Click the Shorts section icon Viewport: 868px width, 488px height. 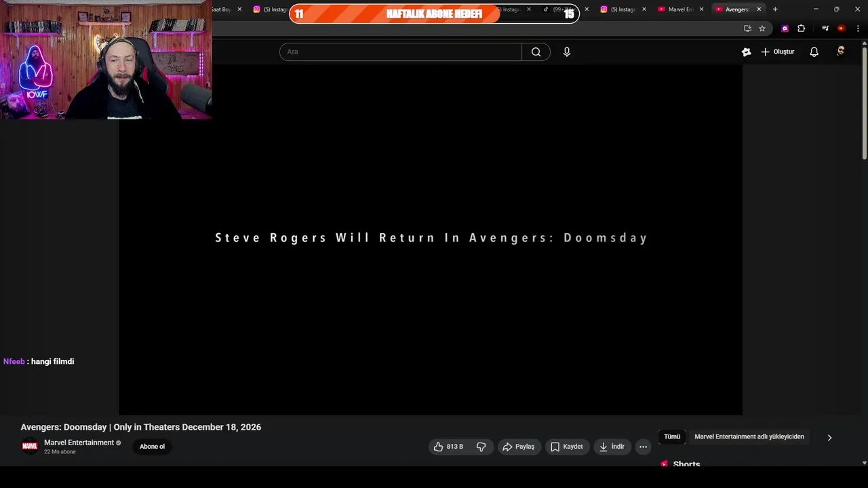(x=664, y=464)
